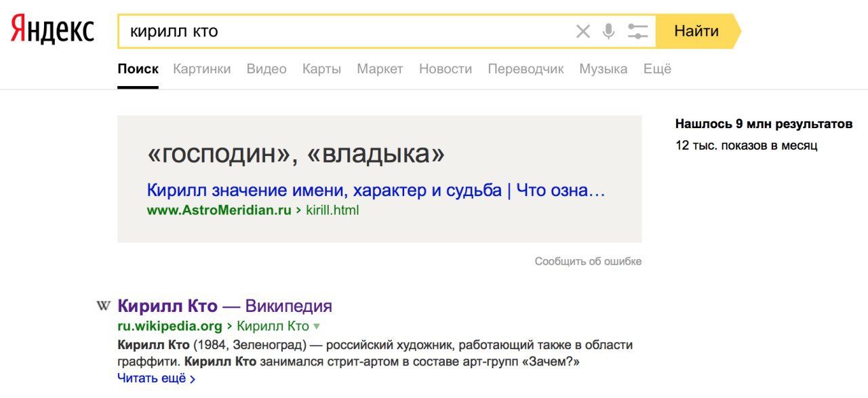Click the Wikipedia favicon beside Кирилл Кто
Viewport: 868px width, 398px height.
coord(103,306)
